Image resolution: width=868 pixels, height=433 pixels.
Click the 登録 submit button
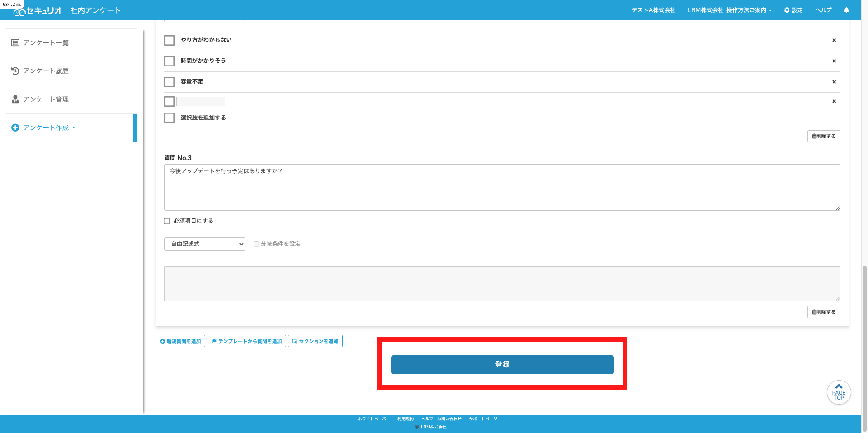point(502,365)
